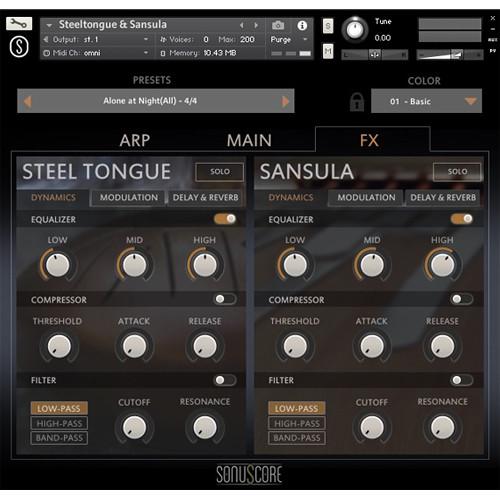Viewport: 500px width, 500px height.
Task: Enable the Sansula Compressor switch
Action: point(462,299)
